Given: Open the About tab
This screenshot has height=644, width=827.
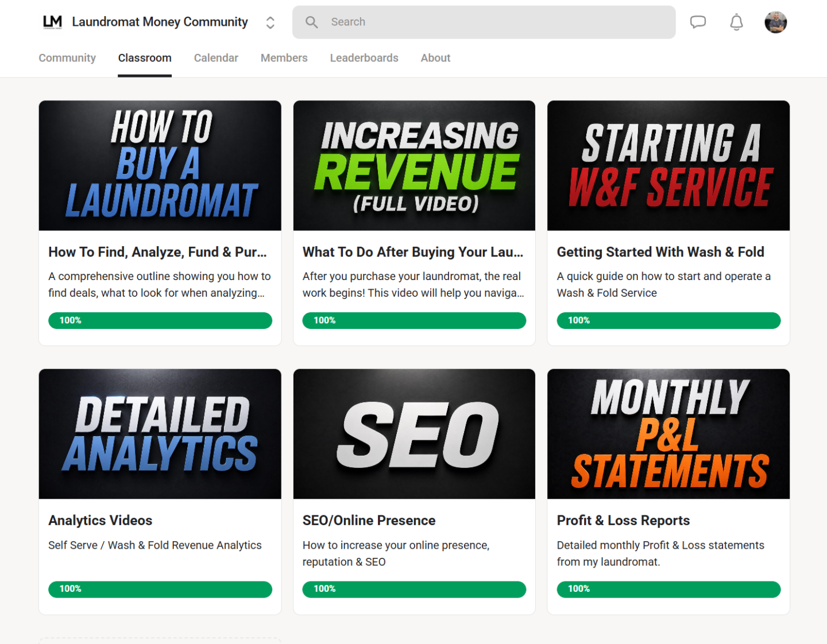Looking at the screenshot, I should click(x=435, y=58).
